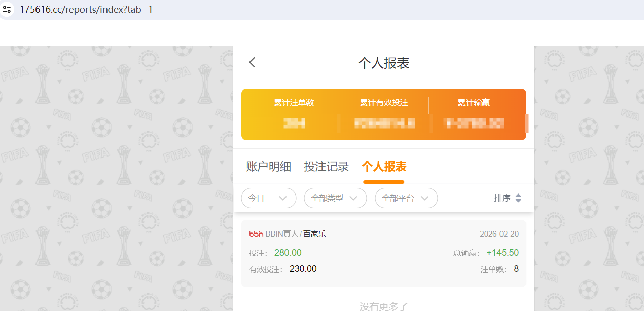The width and height of the screenshot is (644, 311).
Task: Click the 没有更多了 text at the bottom
Action: 384,306
